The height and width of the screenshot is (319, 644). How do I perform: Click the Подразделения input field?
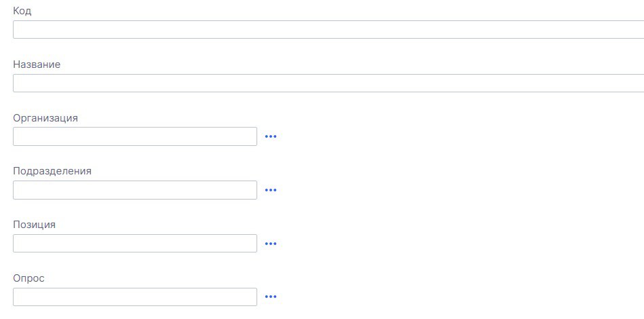[x=135, y=190]
